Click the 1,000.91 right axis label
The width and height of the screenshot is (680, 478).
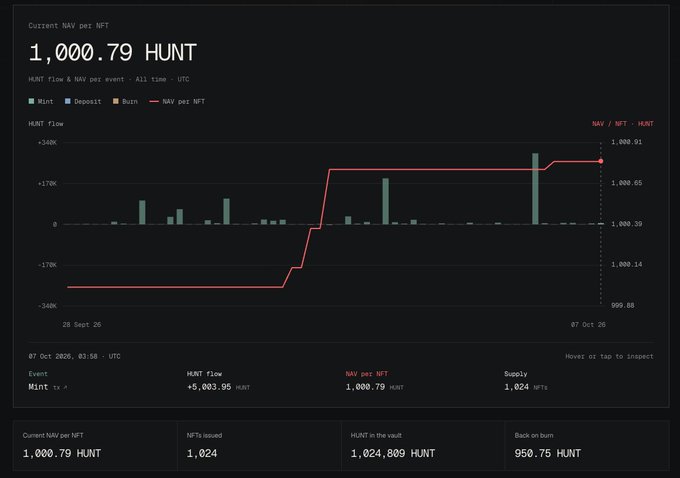pyautogui.click(x=627, y=142)
